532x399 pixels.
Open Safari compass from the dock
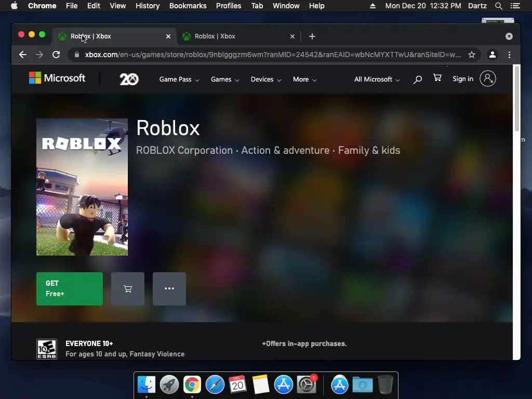point(215,385)
